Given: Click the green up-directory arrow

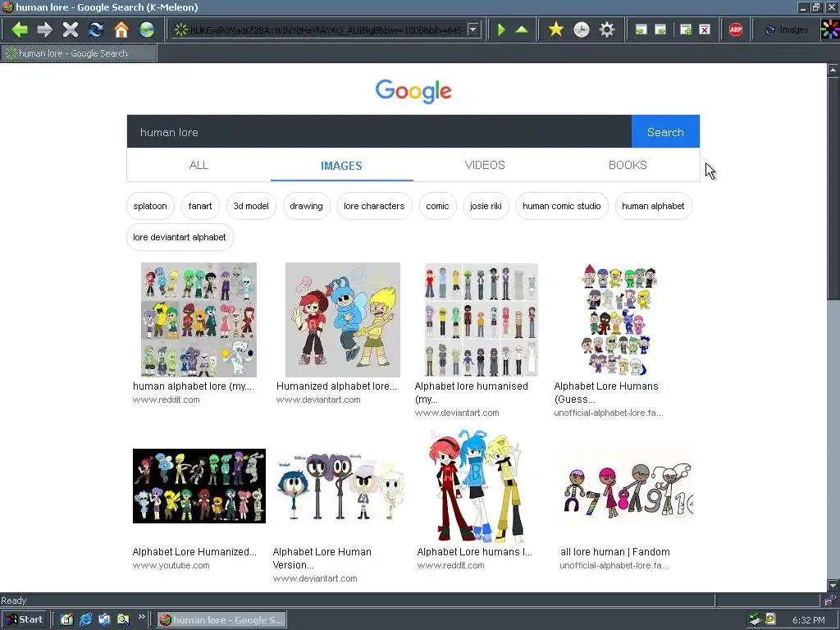Looking at the screenshot, I should pos(521,30).
